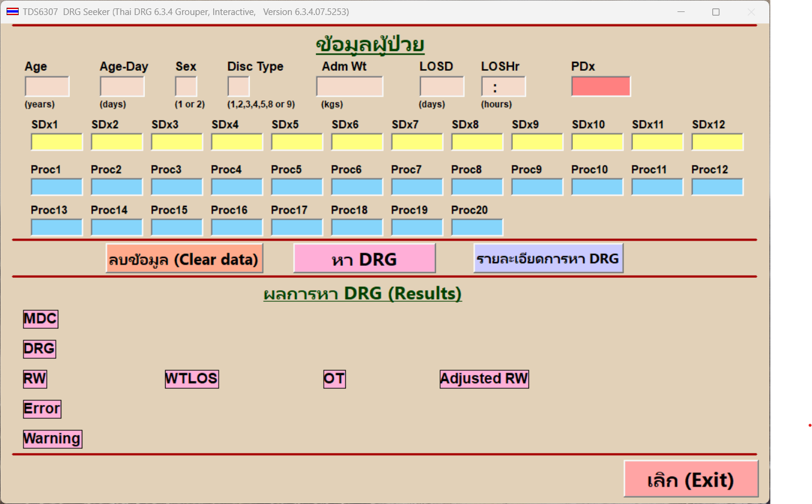Select the LOSD days field
The height and width of the screenshot is (504, 812).
tap(441, 86)
